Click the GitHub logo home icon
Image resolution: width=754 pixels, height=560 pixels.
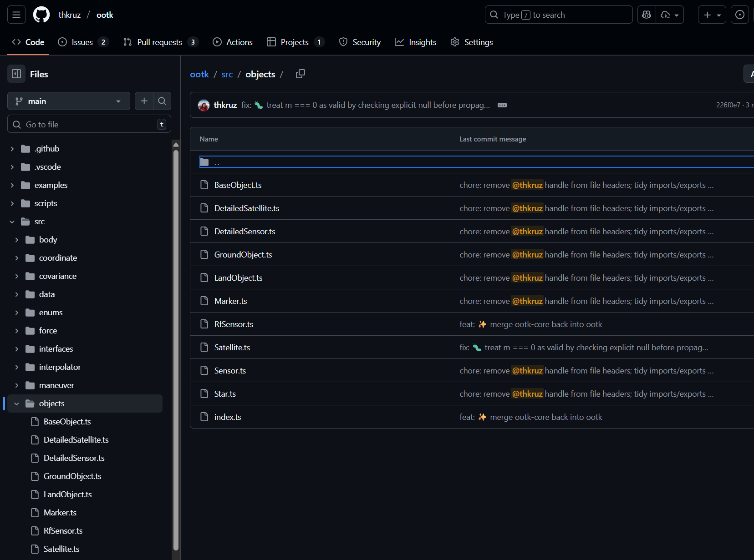point(41,15)
